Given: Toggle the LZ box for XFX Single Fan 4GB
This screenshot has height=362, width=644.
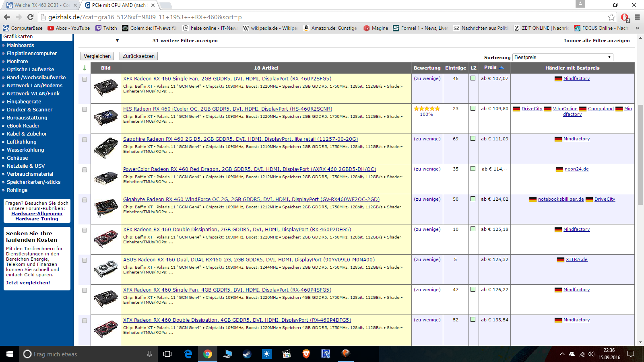Looking at the screenshot, I should tap(473, 289).
